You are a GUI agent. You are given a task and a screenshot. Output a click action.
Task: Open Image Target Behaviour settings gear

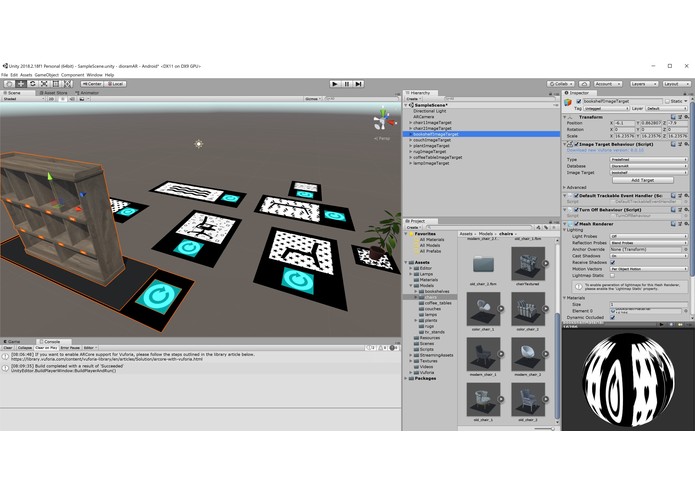click(686, 144)
